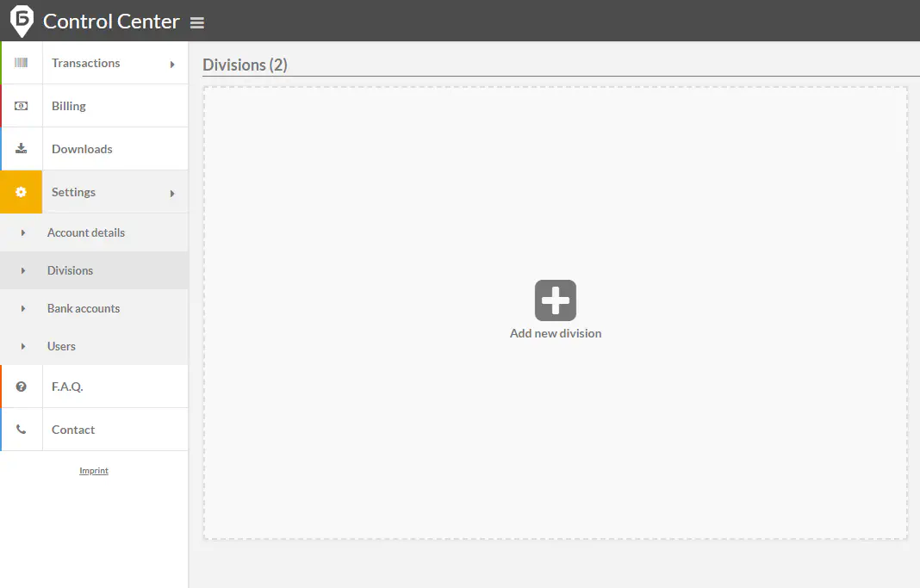
Task: Toggle the hamburger menu icon
Action: point(197,23)
